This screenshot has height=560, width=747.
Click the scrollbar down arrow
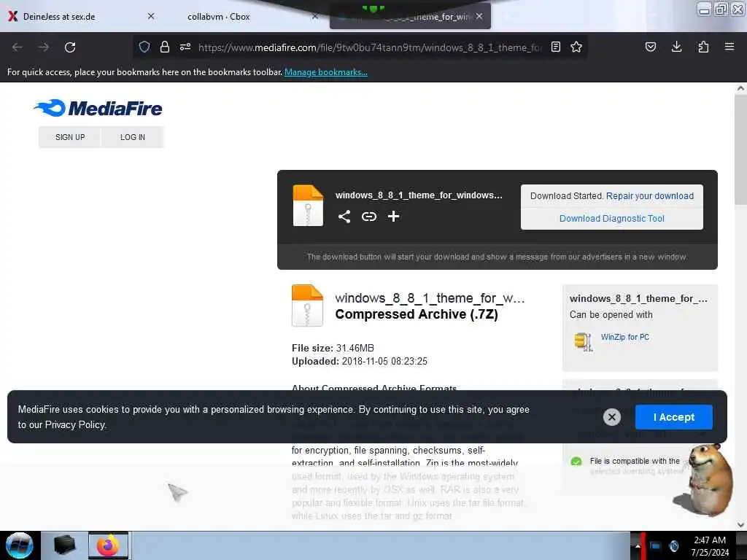click(740, 524)
